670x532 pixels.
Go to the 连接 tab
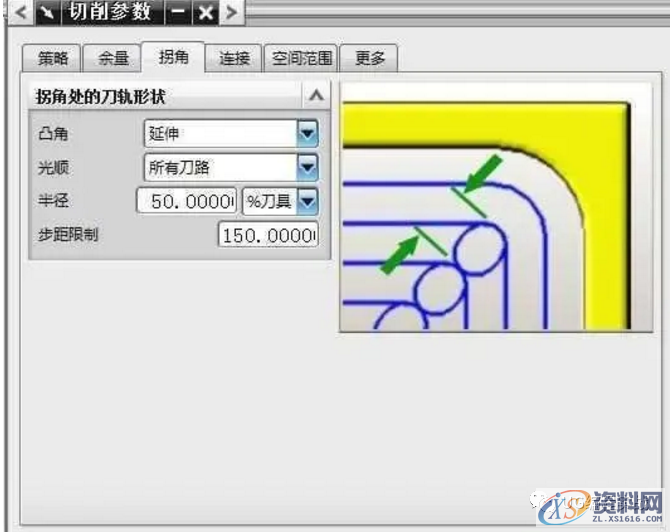pos(233,58)
